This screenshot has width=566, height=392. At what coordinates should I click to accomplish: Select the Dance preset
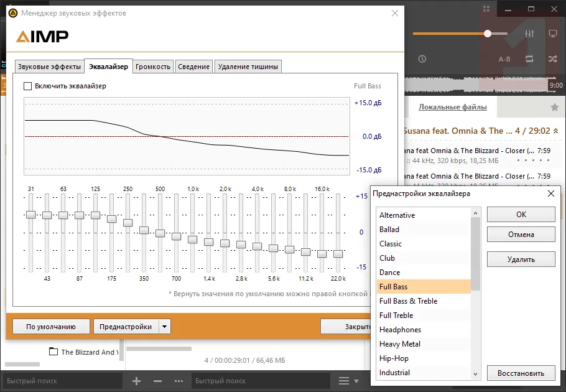[x=424, y=272]
